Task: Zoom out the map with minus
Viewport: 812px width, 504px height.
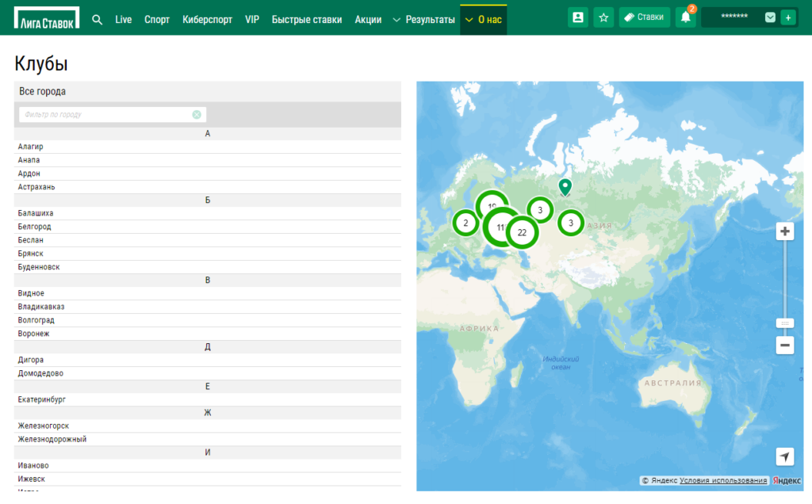Action: [x=784, y=346]
